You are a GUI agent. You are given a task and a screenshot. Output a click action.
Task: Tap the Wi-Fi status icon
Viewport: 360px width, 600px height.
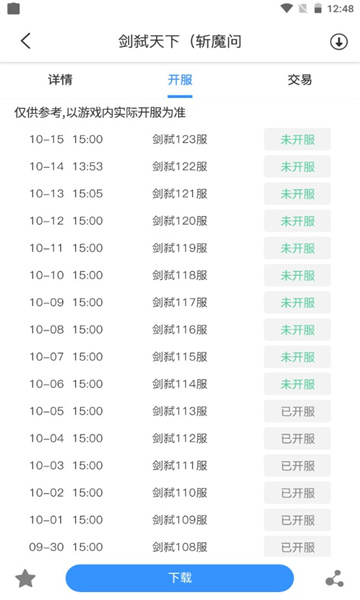click(x=287, y=8)
